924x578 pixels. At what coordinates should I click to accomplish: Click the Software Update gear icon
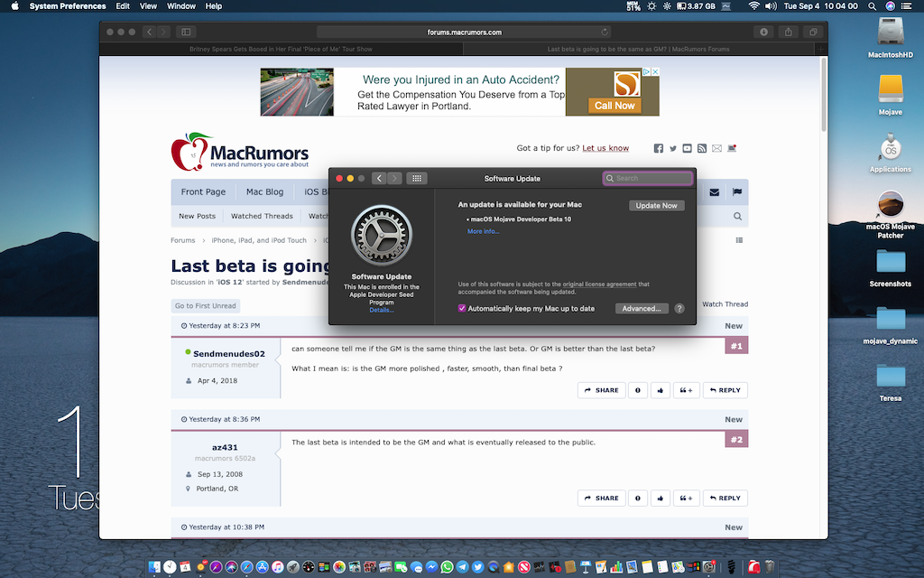pos(382,236)
